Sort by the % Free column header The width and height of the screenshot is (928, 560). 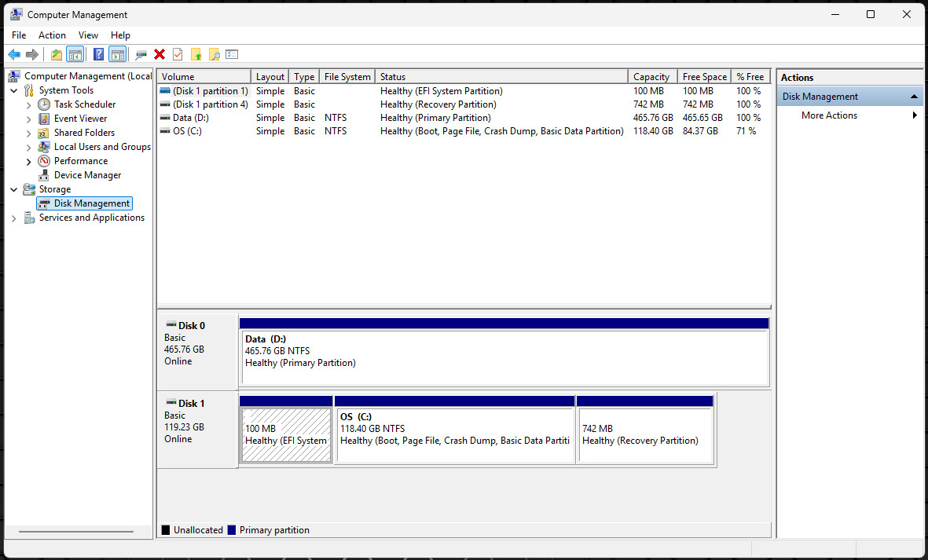pos(750,77)
